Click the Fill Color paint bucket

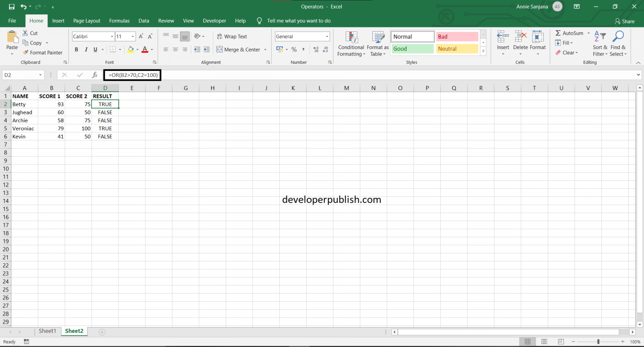coord(130,49)
